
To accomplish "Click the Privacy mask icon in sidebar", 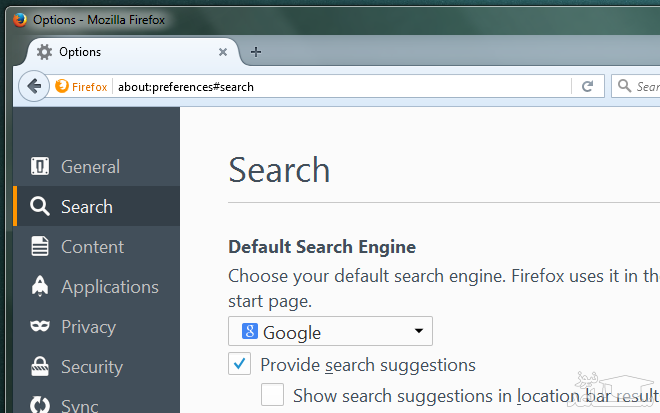I will pyautogui.click(x=40, y=327).
